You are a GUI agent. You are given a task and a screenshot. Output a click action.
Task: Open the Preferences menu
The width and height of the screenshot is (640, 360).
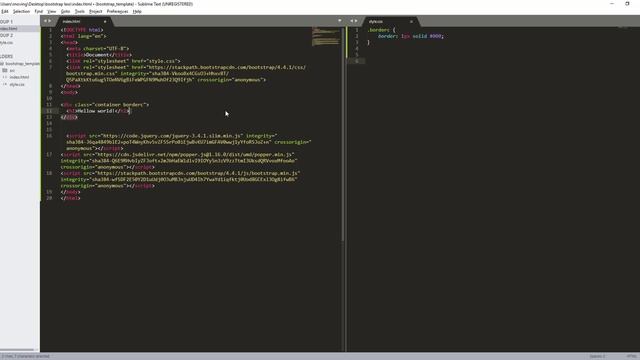[117, 11]
